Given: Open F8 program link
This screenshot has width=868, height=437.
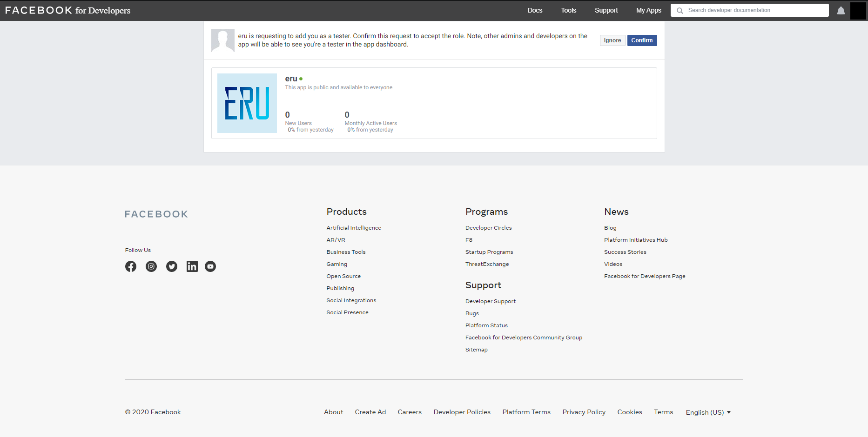Looking at the screenshot, I should pos(469,240).
